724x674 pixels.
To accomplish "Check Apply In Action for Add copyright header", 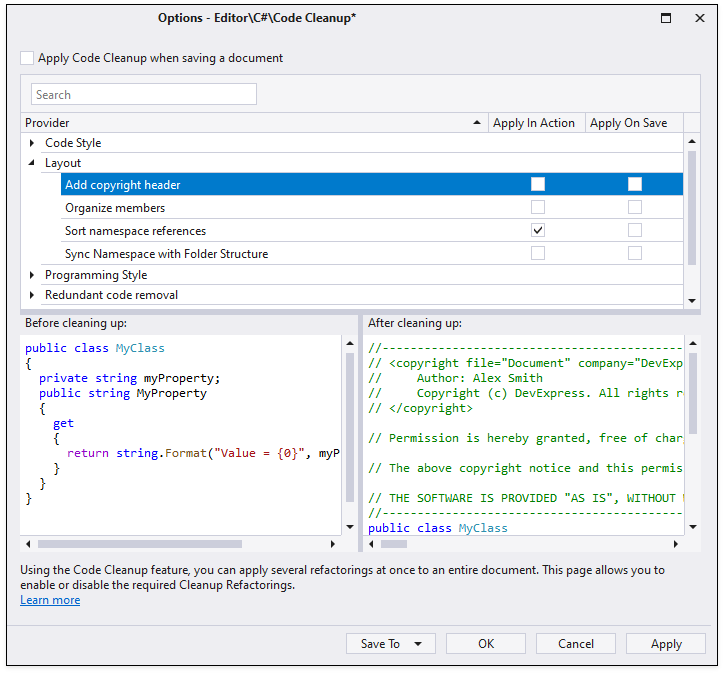I will (x=537, y=184).
